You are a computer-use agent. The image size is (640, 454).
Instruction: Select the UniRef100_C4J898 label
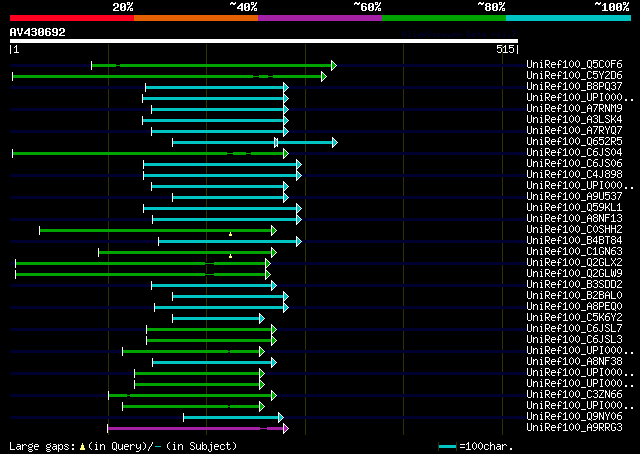(574, 174)
